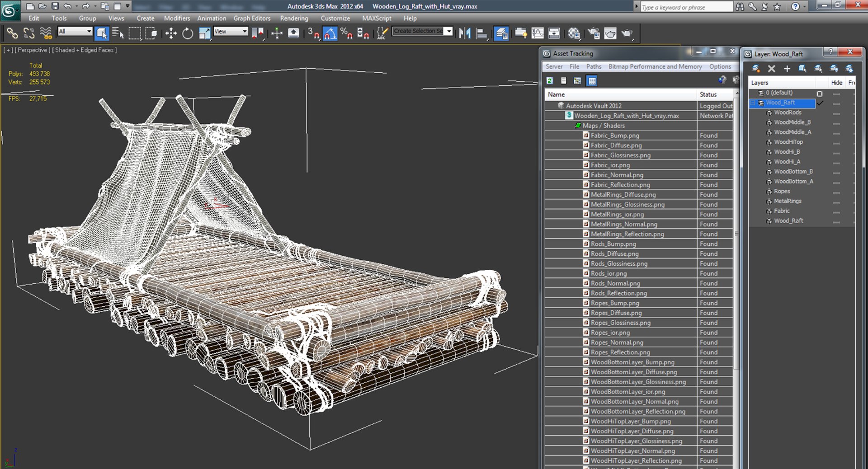868x469 pixels.
Task: Click the Render Production teapot icon
Action: pyautogui.click(x=627, y=33)
